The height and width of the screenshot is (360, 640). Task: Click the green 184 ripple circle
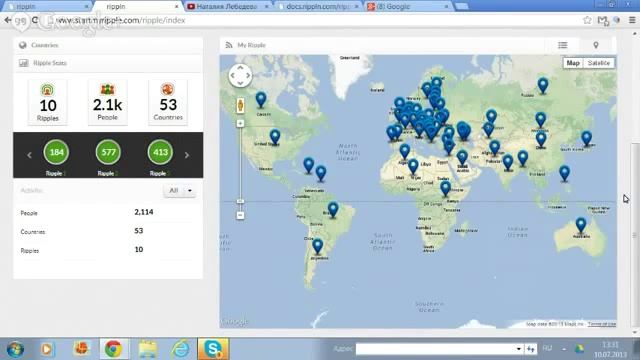pos(56,152)
